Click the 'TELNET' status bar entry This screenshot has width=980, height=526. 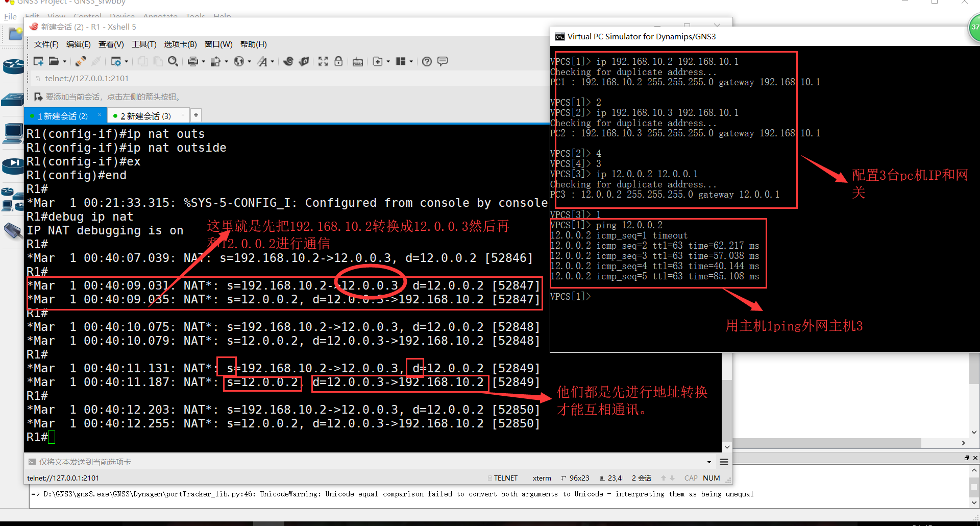click(505, 478)
